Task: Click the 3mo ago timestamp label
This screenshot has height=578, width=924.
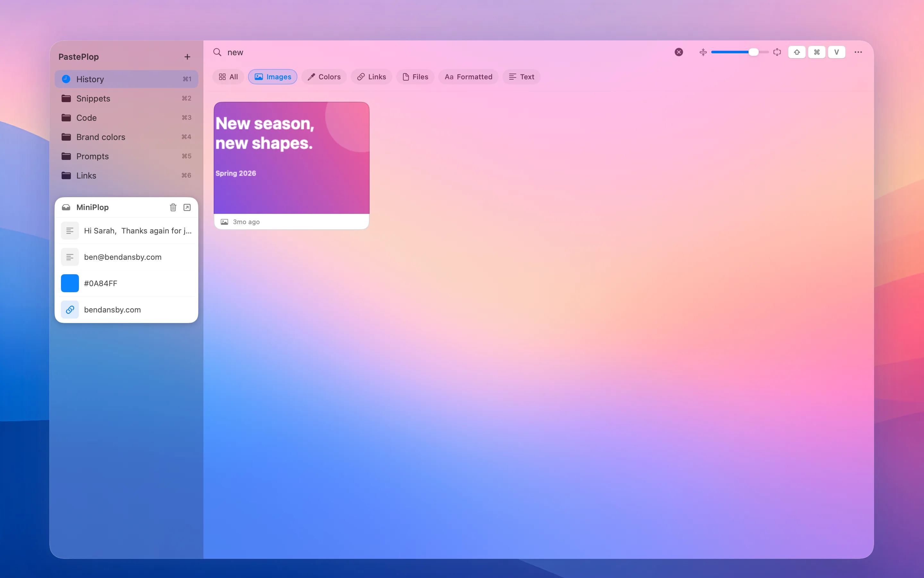Action: pyautogui.click(x=246, y=222)
